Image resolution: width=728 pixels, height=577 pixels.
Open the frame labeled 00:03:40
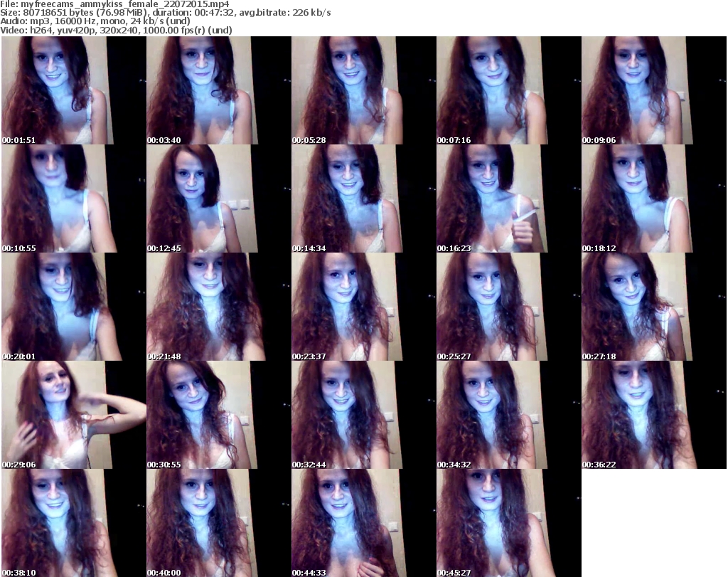(219, 90)
